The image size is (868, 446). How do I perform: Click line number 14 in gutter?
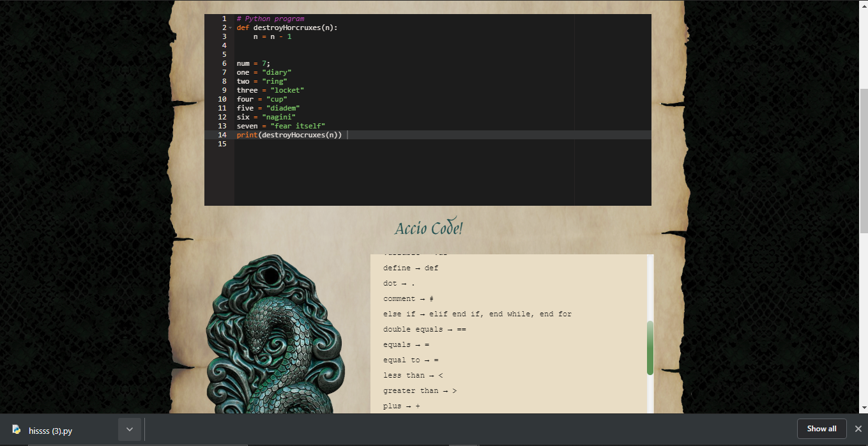[222, 135]
